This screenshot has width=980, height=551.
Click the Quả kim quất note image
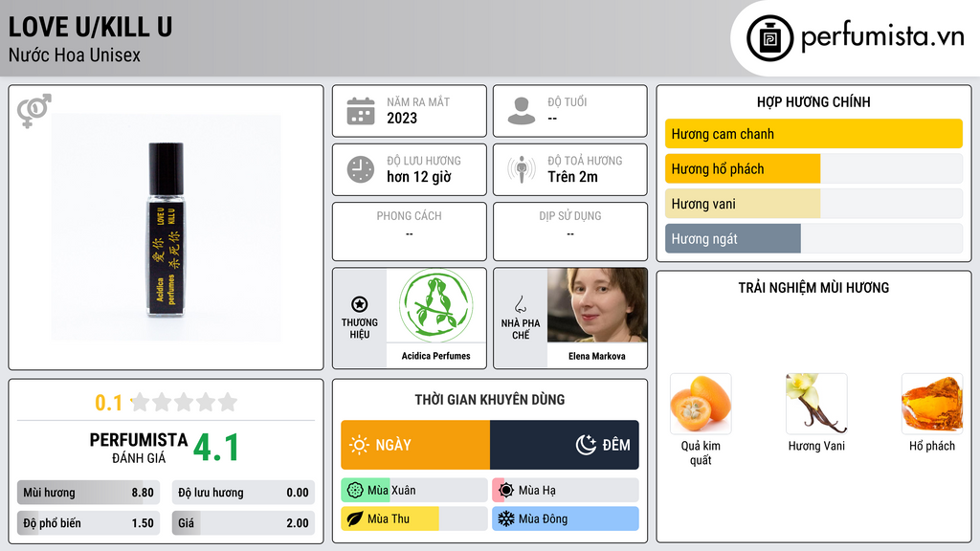click(x=701, y=405)
